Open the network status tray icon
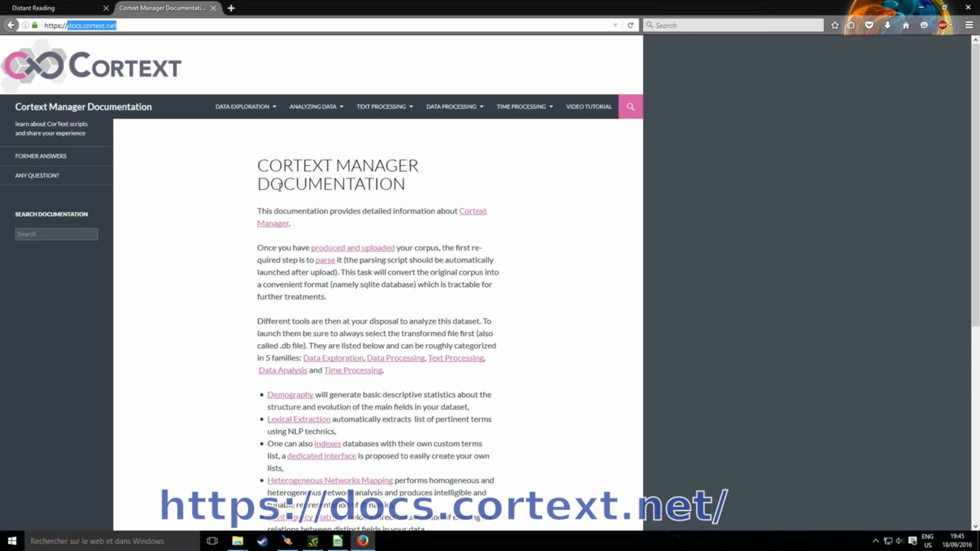Image resolution: width=980 pixels, height=551 pixels. (x=888, y=541)
